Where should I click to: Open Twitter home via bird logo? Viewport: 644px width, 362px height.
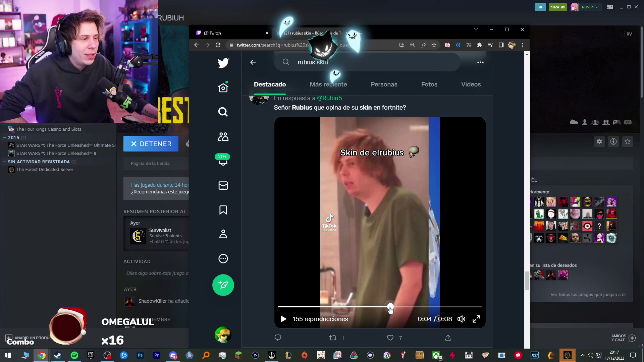point(223,63)
